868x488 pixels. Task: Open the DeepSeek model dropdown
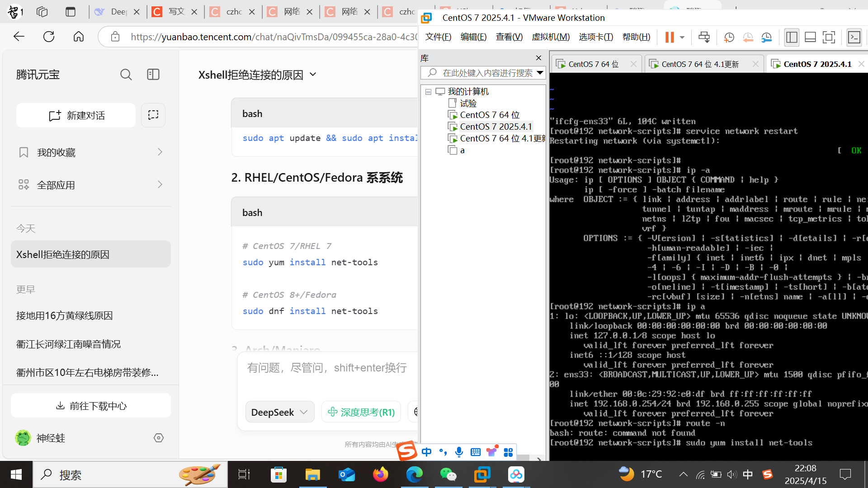(279, 412)
